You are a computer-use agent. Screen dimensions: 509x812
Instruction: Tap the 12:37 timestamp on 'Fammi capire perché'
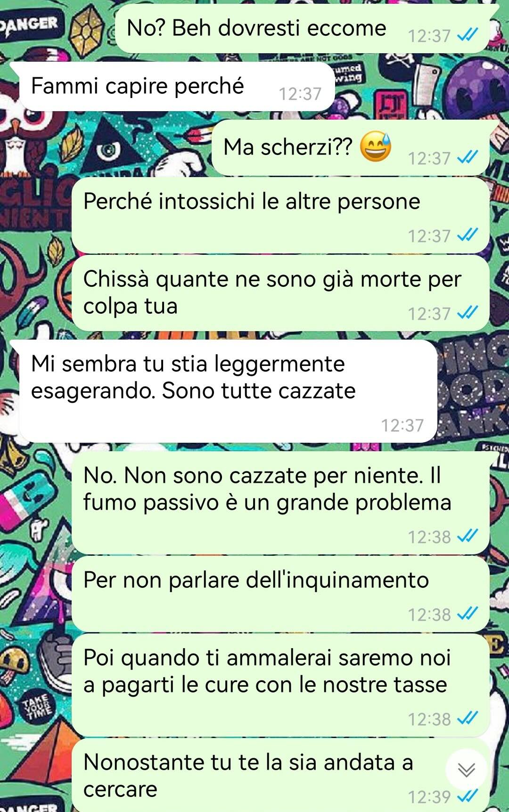[x=300, y=94]
